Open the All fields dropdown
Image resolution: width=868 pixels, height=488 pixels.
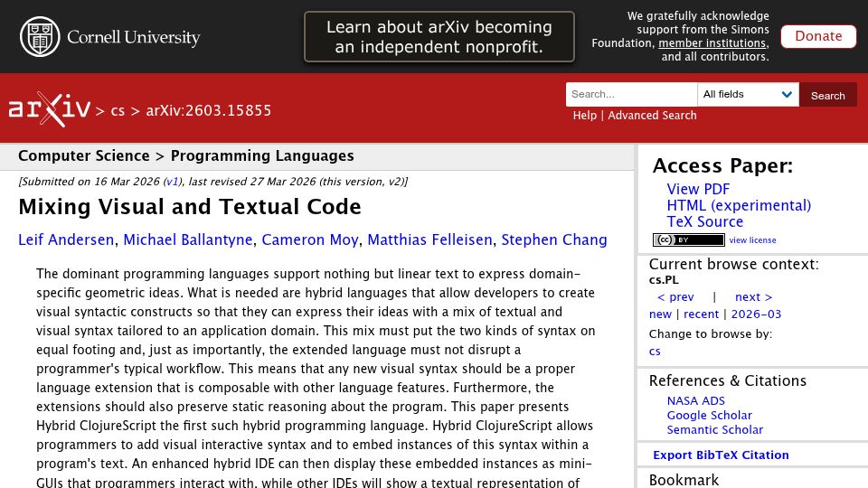(748, 94)
